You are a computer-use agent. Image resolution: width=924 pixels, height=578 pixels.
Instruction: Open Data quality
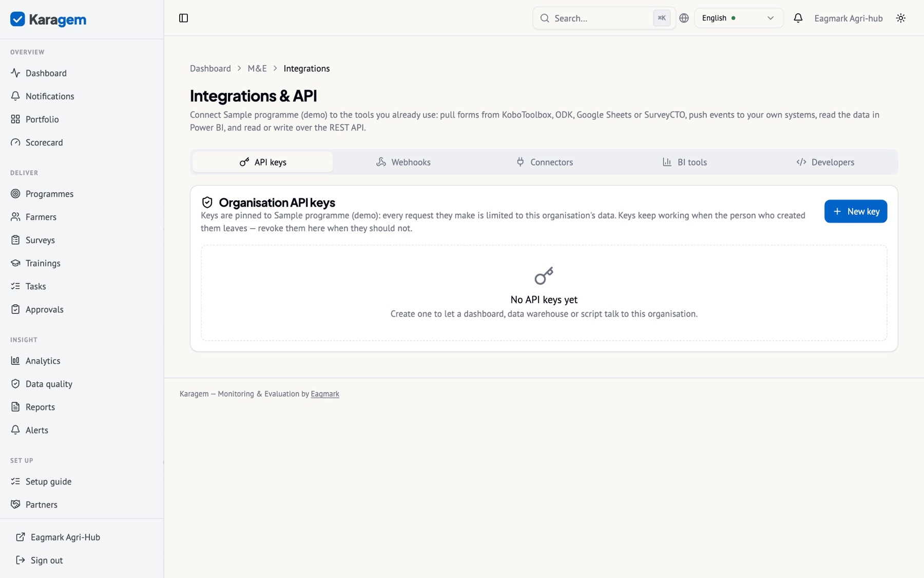click(x=82, y=384)
